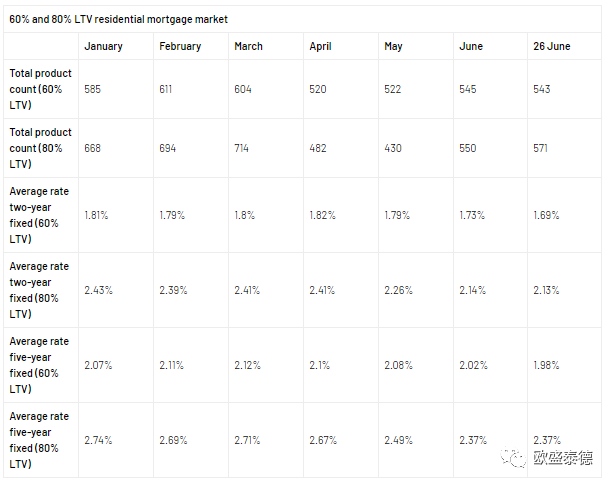The image size is (612, 485).
Task: Click the March column header
Action: (249, 46)
